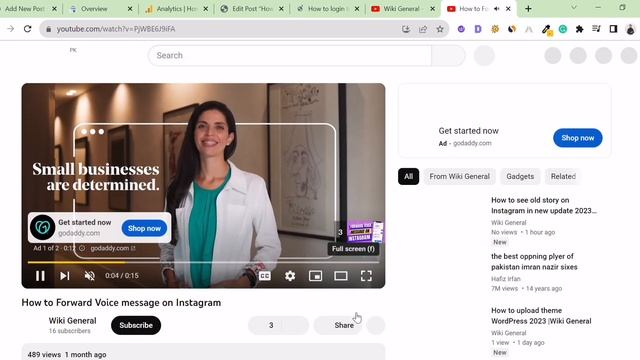Activate miniplayer mode icon
Viewport: 640px width, 360px height.
(315, 276)
